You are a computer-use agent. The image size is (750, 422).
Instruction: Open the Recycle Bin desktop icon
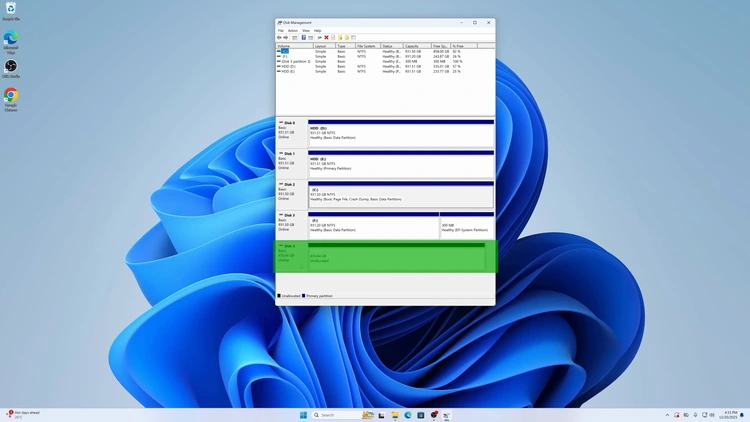tap(11, 11)
